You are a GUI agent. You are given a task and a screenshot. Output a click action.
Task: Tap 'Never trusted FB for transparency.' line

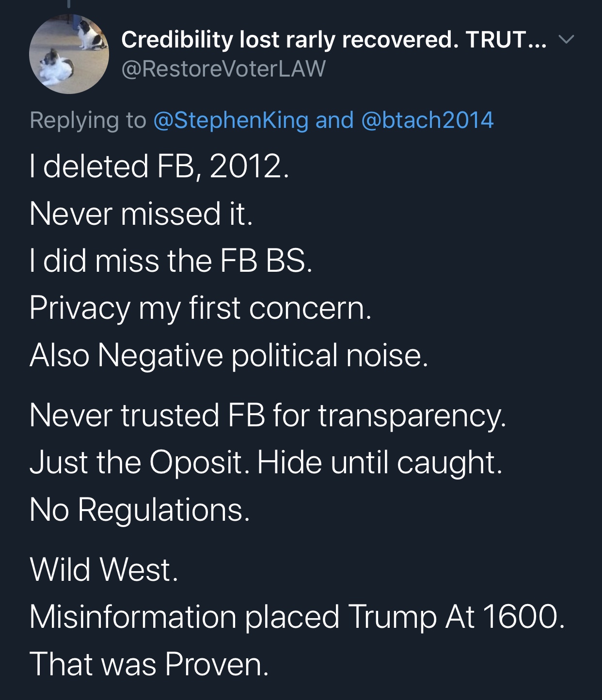click(268, 415)
